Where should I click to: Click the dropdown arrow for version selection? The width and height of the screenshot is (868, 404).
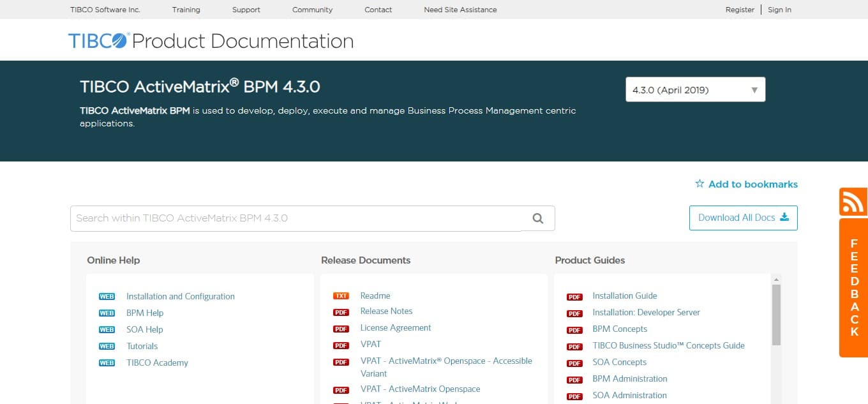[x=754, y=89]
